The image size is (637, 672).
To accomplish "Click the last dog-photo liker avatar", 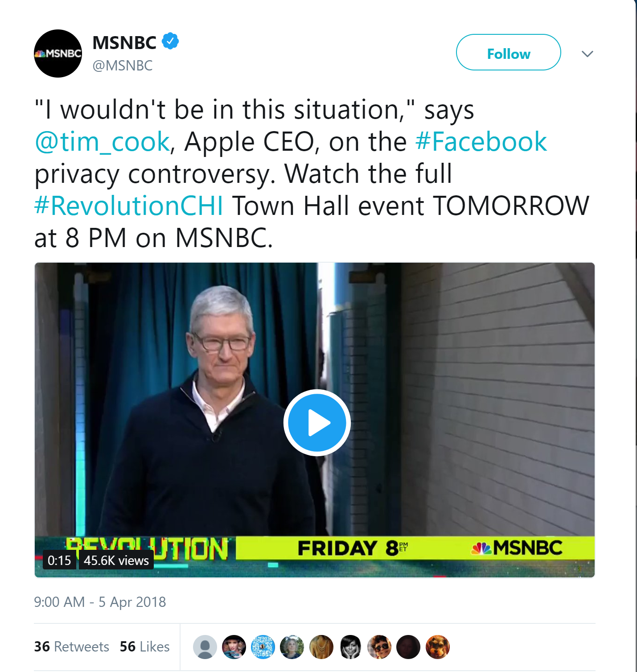I will (x=438, y=647).
